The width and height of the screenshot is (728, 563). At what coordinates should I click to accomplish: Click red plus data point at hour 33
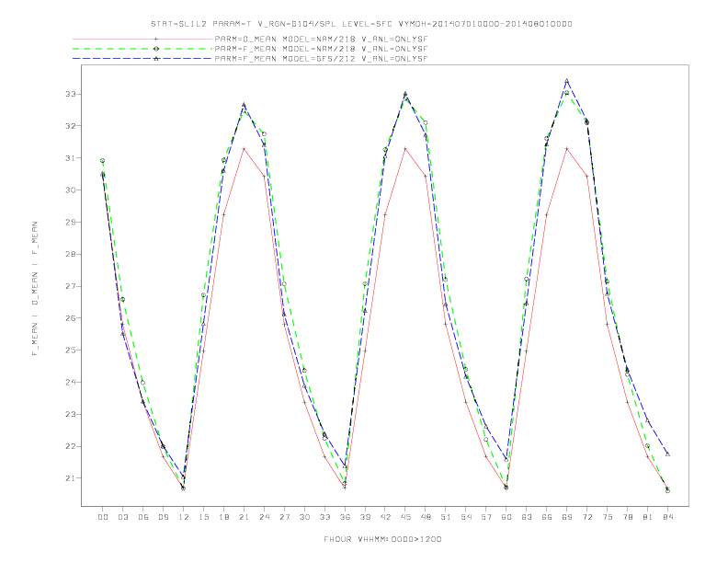(x=324, y=456)
